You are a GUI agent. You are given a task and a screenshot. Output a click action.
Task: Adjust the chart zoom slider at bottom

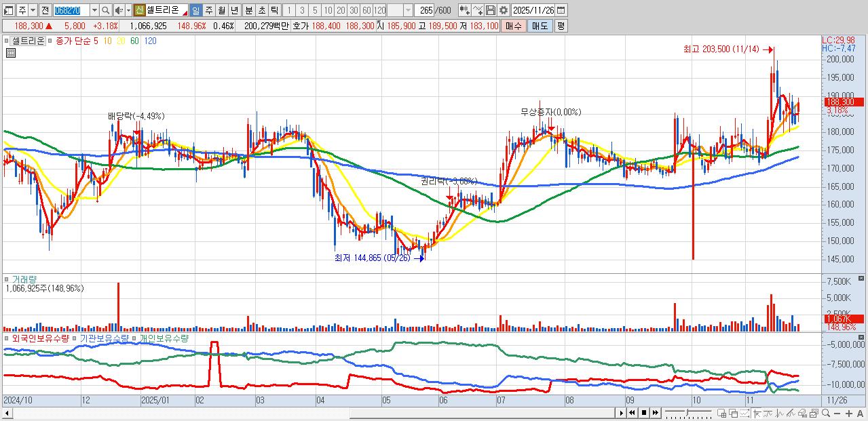pos(687,413)
